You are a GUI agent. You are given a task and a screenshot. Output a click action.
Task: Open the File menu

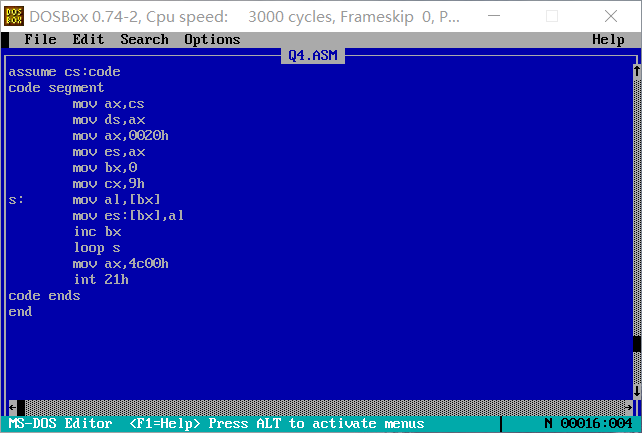click(x=40, y=40)
